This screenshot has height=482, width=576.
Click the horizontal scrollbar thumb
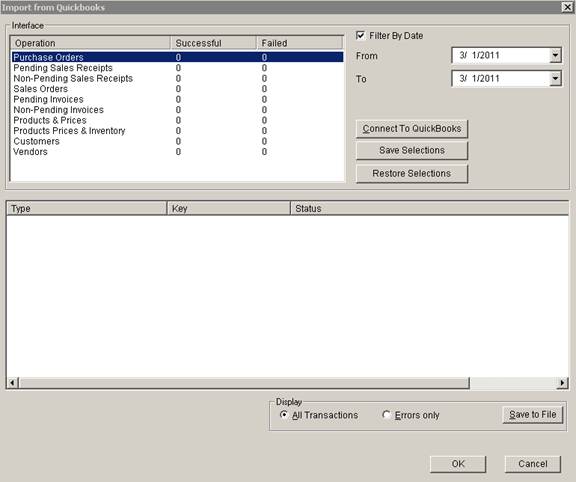(244, 383)
